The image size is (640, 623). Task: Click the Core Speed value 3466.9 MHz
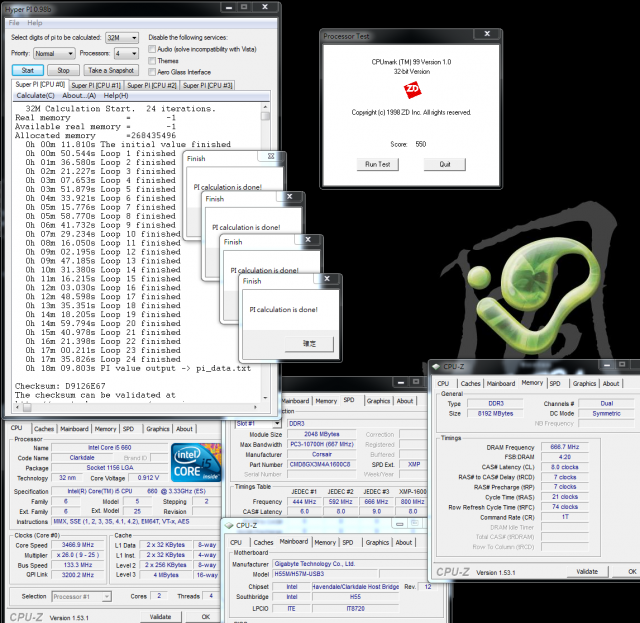point(78,545)
